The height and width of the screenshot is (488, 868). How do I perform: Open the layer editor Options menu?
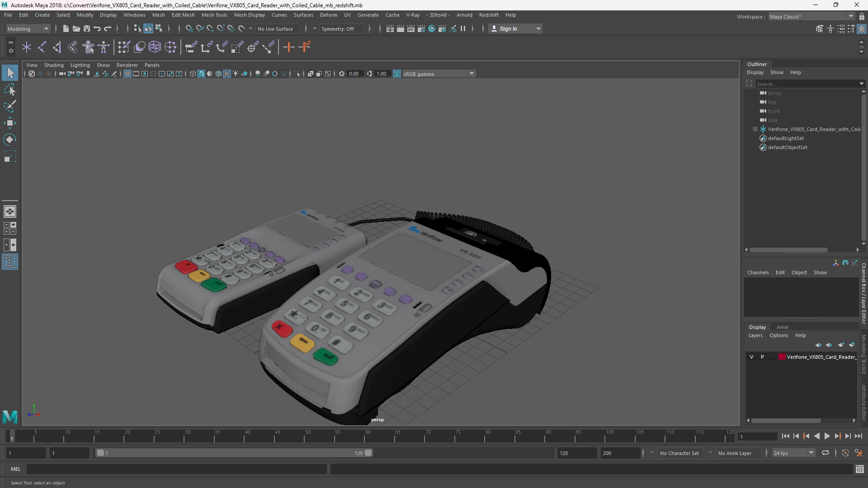tap(778, 335)
